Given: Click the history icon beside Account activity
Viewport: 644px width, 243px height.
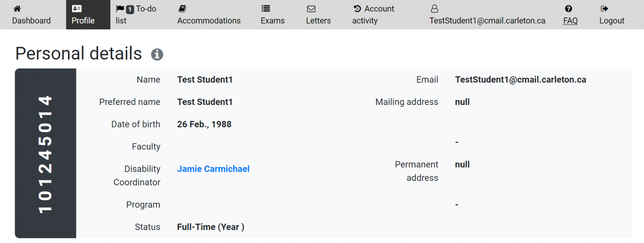Looking at the screenshot, I should (357, 8).
